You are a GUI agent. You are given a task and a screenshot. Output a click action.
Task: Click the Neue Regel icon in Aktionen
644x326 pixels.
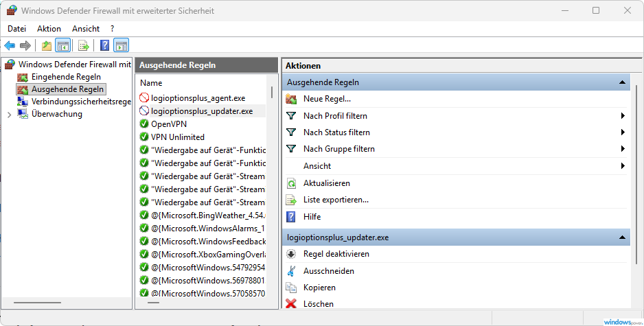point(291,99)
